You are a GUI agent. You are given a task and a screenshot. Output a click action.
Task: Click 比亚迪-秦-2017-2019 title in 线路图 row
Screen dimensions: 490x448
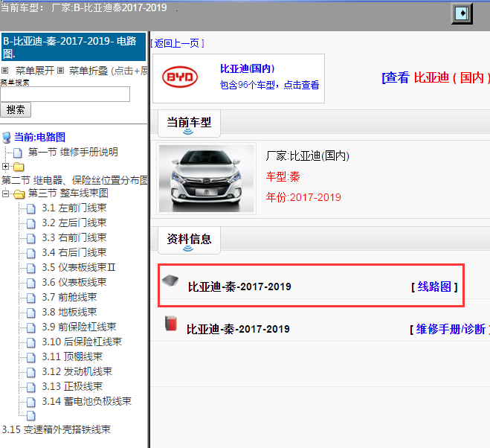pyautogui.click(x=239, y=287)
